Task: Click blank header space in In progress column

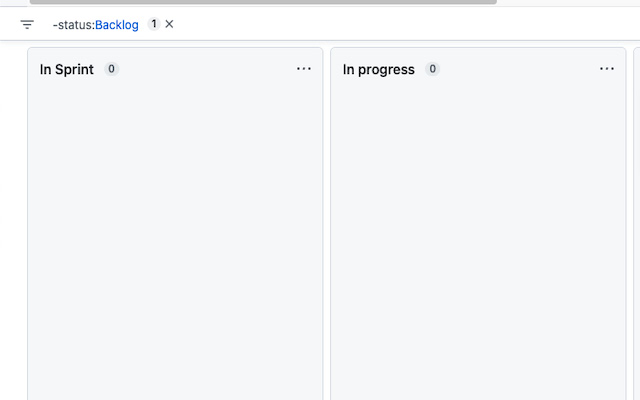Action: click(519, 69)
